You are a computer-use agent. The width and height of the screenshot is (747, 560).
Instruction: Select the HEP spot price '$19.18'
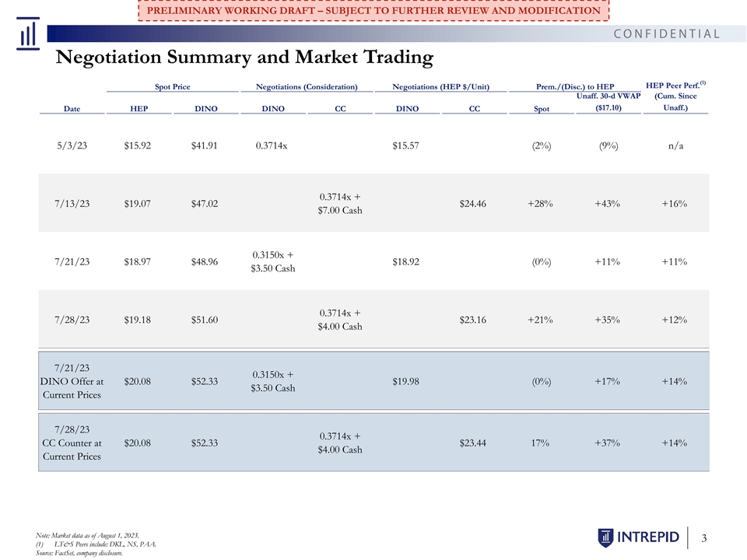pos(138,320)
